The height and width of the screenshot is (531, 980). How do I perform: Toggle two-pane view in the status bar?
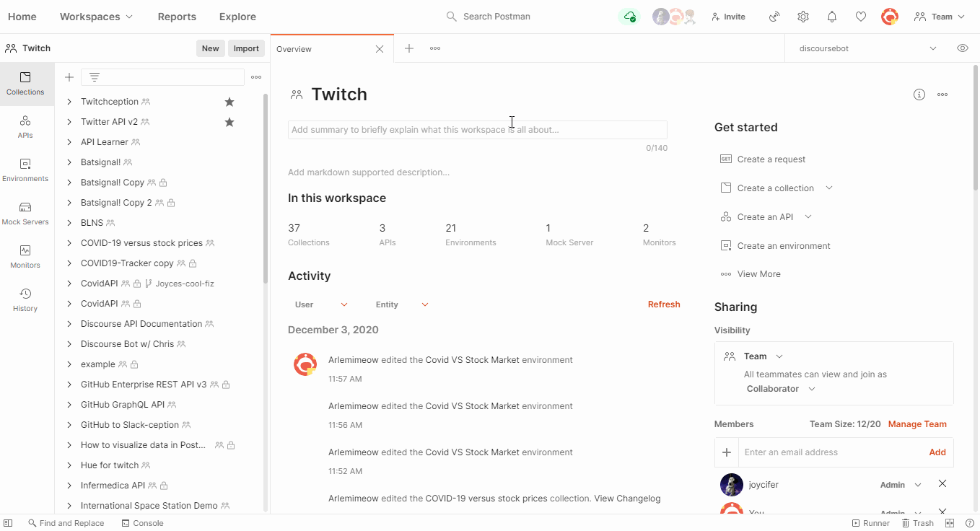pyautogui.click(x=950, y=523)
